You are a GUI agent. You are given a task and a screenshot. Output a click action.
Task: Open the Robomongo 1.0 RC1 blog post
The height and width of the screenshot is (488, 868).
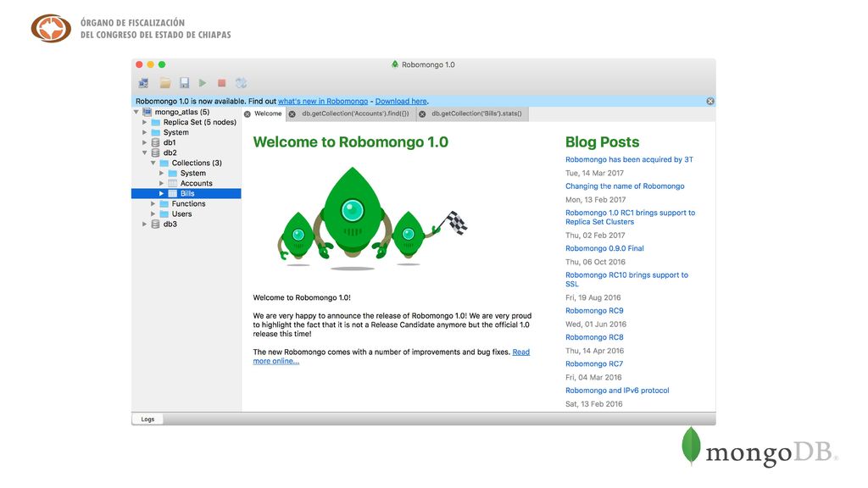[x=630, y=217]
